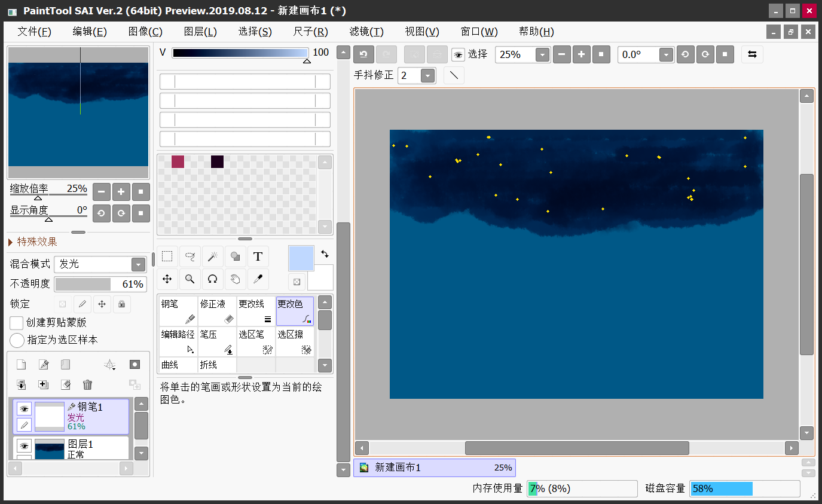Toggle lock moving for layer
Viewport: 822px width, 504px height.
click(x=102, y=304)
